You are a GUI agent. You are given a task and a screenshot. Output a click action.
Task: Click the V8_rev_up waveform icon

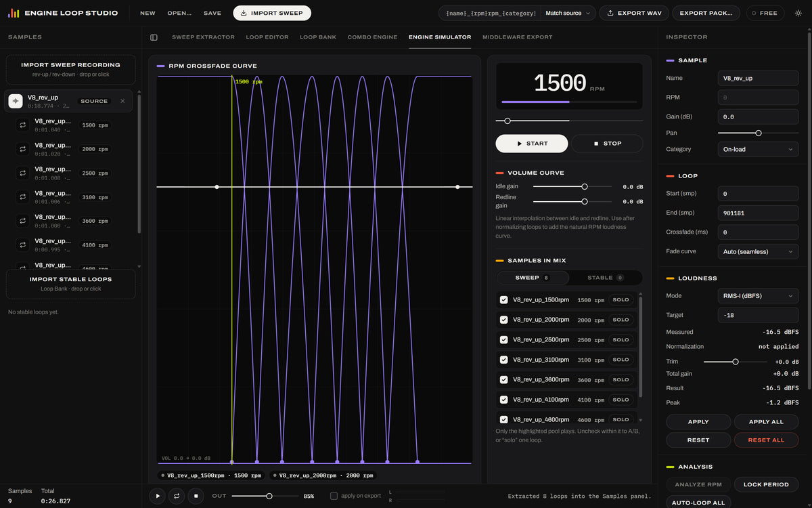click(16, 101)
